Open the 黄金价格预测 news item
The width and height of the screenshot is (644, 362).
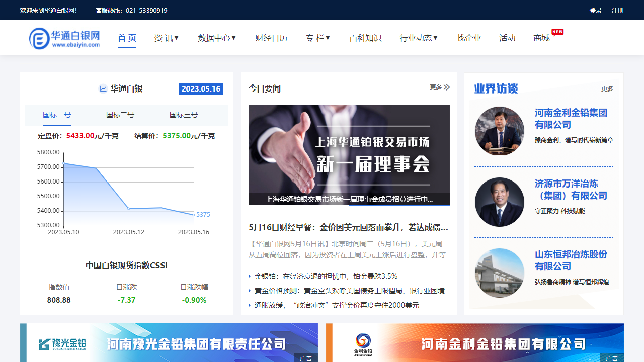click(350, 291)
